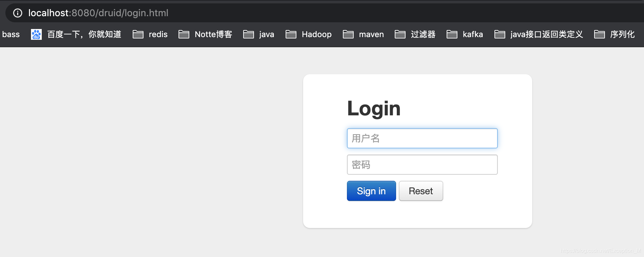644x257 pixels.
Task: Focus the 密码 password field
Action: [x=422, y=165]
